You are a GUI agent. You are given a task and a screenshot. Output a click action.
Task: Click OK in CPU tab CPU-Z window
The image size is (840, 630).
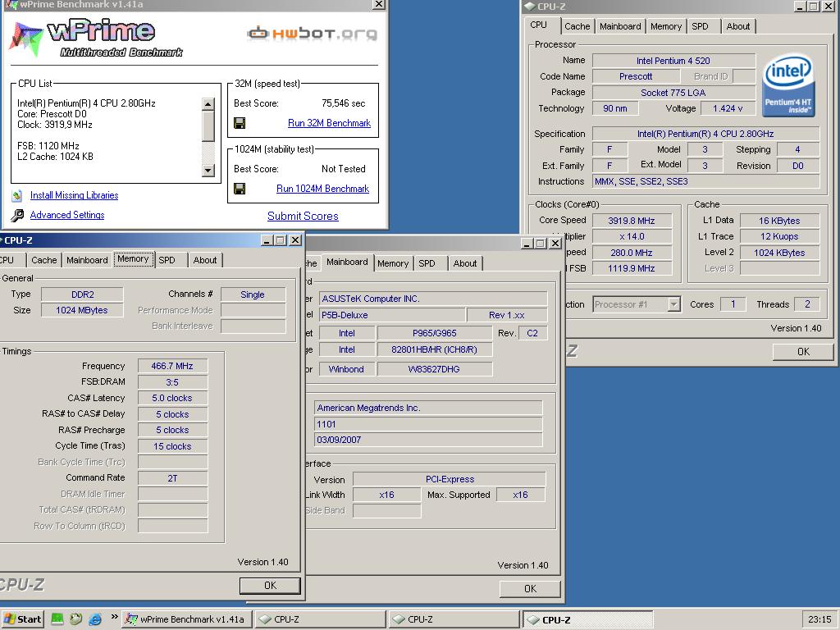(803, 351)
